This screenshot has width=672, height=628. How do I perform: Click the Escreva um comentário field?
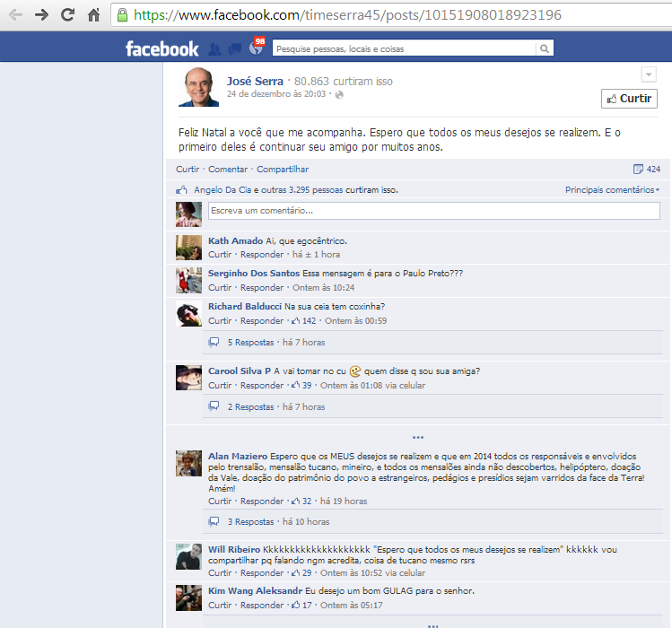(433, 211)
